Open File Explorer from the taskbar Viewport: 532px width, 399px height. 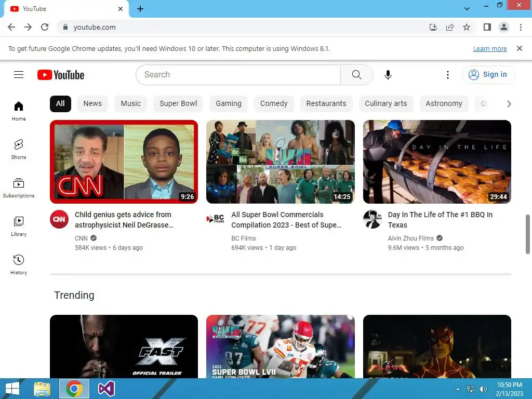(x=42, y=389)
